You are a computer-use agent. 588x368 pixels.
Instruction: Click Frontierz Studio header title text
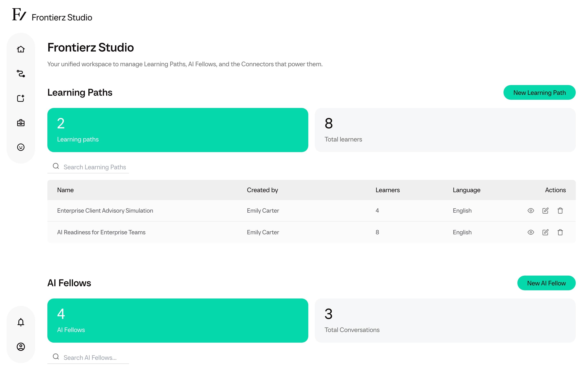point(62,18)
